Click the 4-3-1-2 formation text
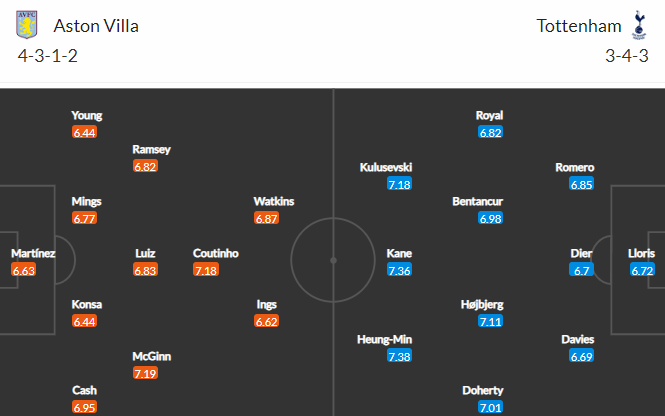 (48, 56)
